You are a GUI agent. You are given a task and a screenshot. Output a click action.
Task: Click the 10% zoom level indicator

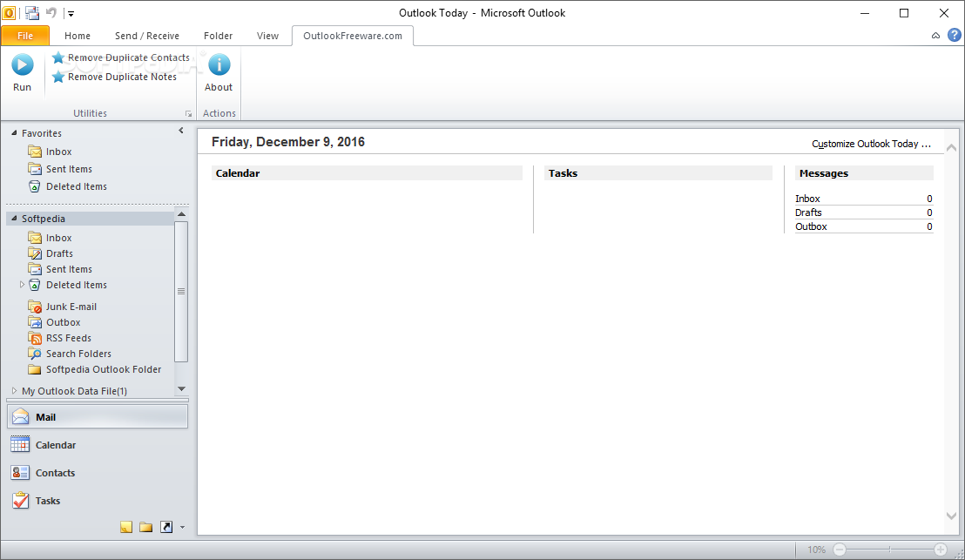[x=817, y=550]
